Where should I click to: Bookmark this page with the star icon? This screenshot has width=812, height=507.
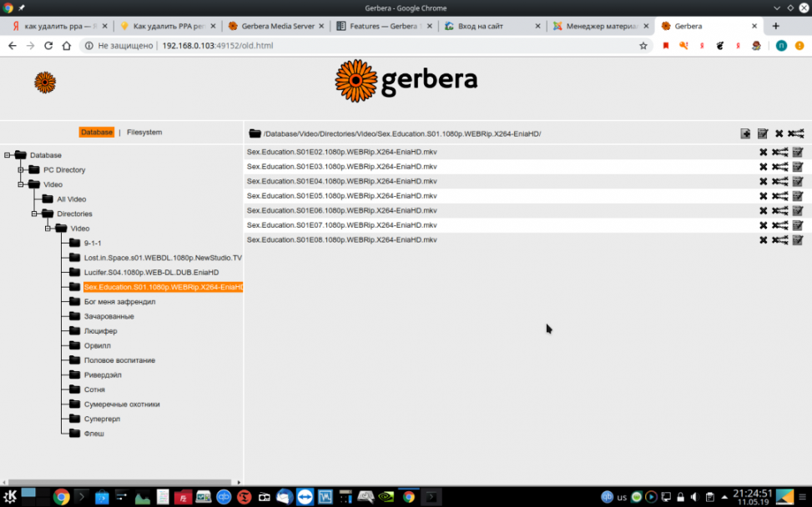coord(643,46)
